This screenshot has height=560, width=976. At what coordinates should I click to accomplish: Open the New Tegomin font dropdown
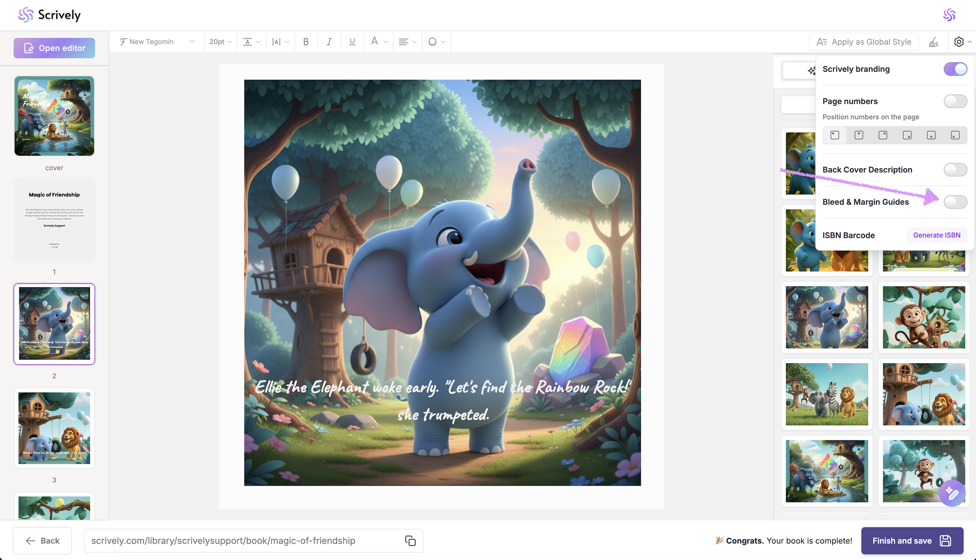pos(156,42)
